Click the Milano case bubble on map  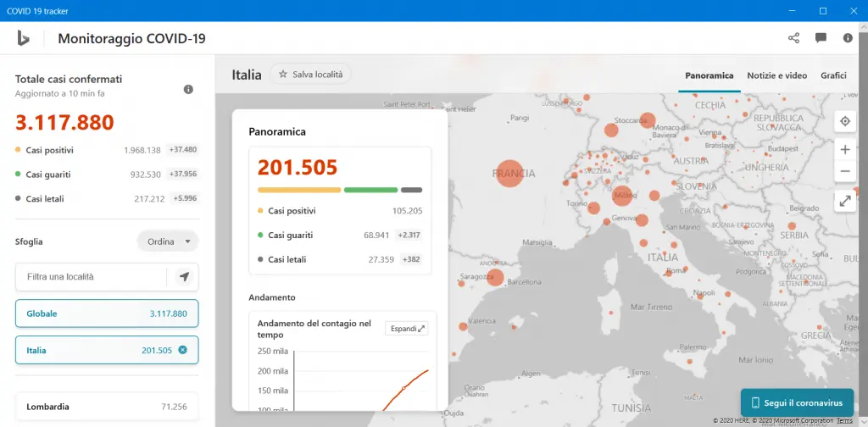[622, 196]
